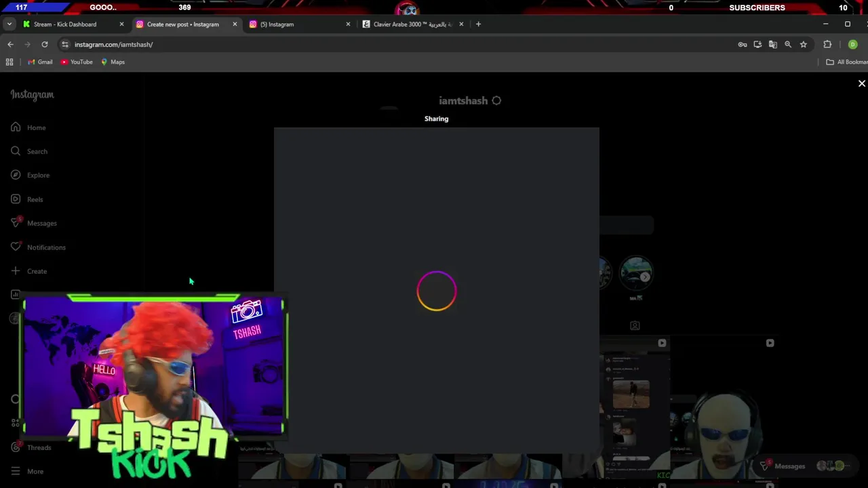
Task: View site information icon in address bar
Action: [x=64, y=44]
